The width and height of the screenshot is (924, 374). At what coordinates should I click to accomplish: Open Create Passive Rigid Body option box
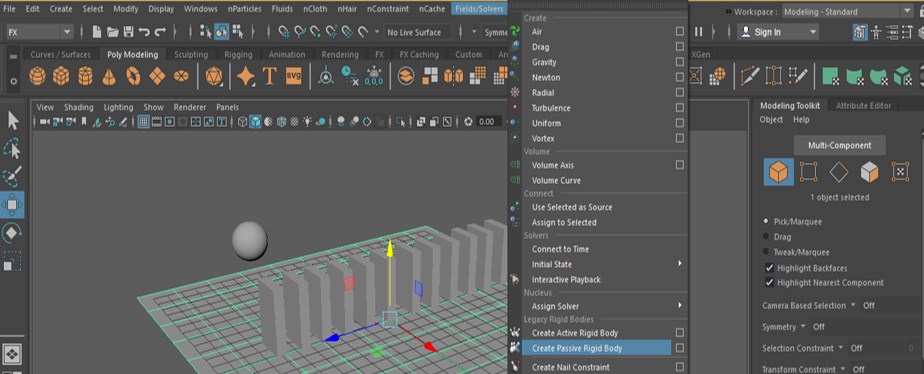[x=679, y=348]
